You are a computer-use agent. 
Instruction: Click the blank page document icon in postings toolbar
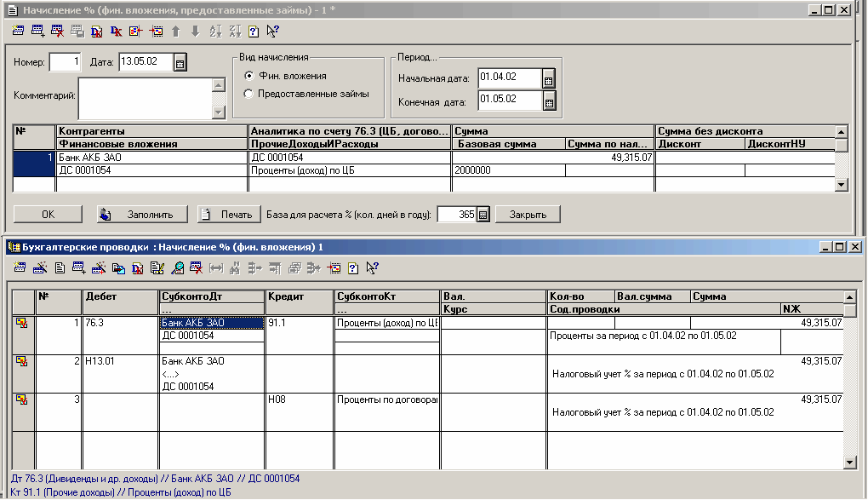[x=60, y=268]
